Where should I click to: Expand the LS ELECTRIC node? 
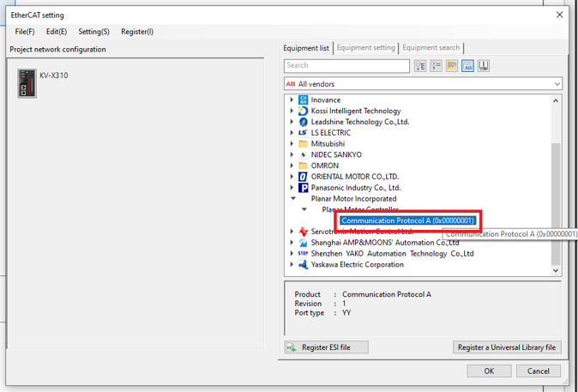(292, 133)
